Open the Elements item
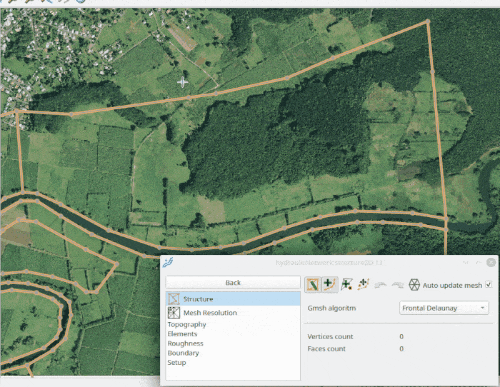The image size is (500, 387). coord(182,334)
